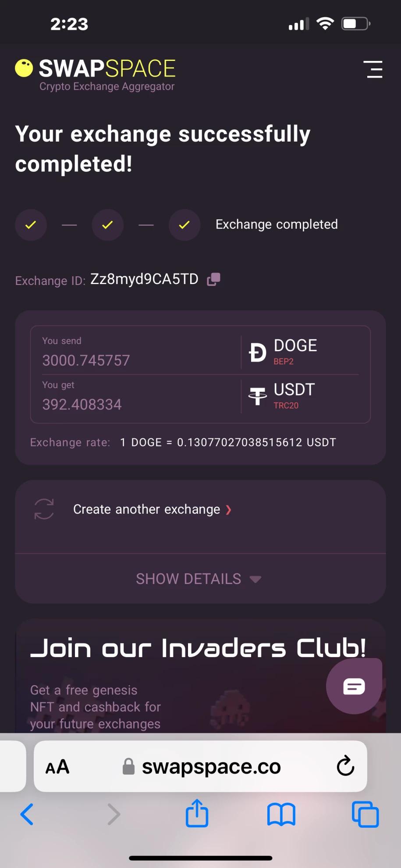Open the hamburger menu at top right
401x868 pixels.
(x=373, y=69)
